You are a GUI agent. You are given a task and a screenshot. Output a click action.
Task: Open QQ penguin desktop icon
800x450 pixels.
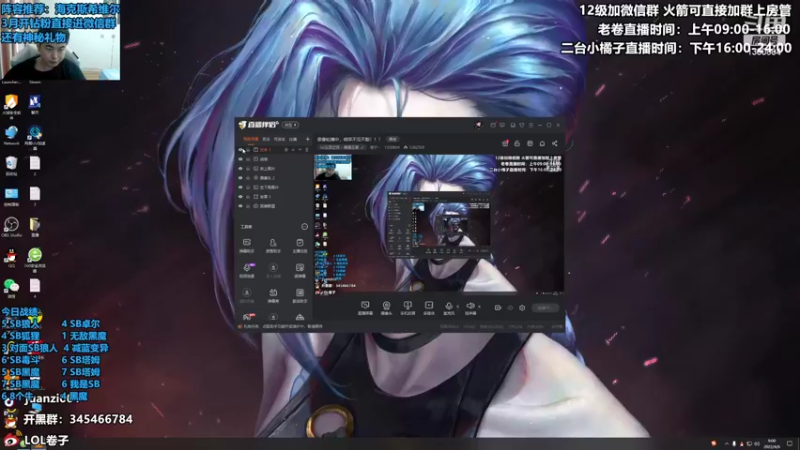(11, 257)
